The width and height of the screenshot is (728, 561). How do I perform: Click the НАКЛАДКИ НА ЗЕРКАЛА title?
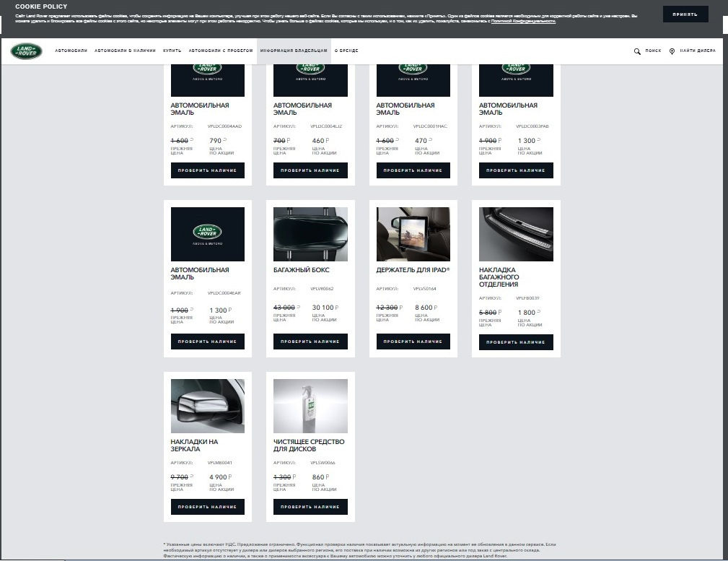(x=194, y=445)
